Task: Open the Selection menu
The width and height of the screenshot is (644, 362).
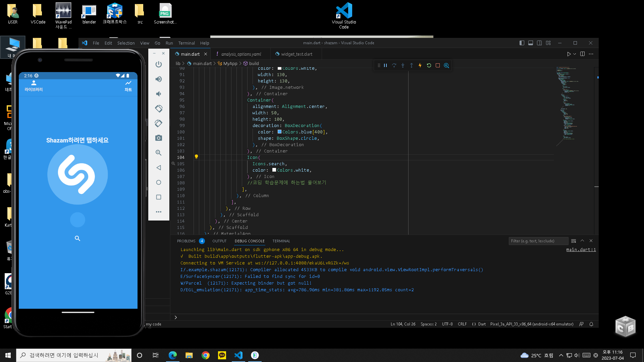Action: 126,43
